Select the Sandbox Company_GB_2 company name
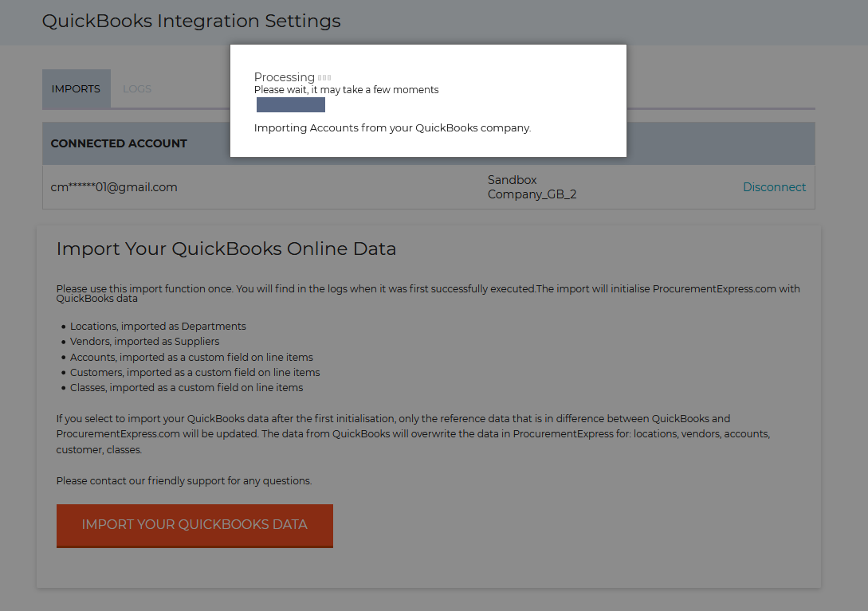Image resolution: width=868 pixels, height=611 pixels. pos(532,187)
